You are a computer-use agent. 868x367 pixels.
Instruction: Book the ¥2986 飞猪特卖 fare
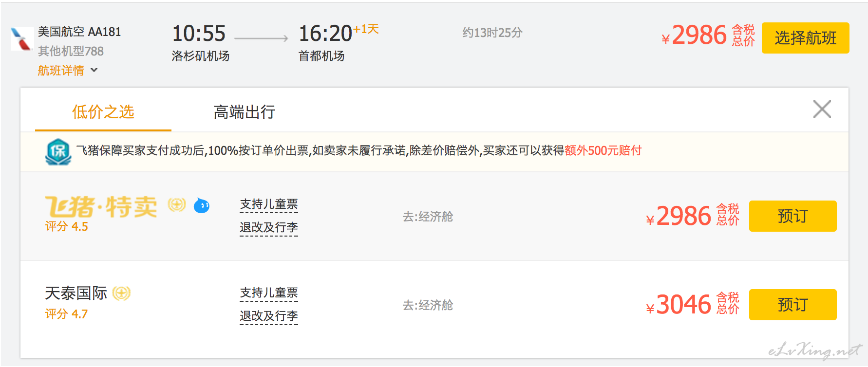point(793,216)
